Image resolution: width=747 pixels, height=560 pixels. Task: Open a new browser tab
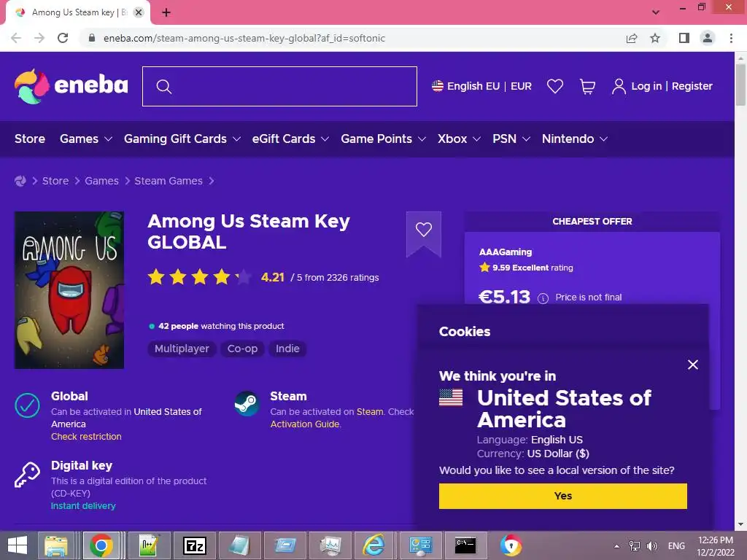point(166,12)
